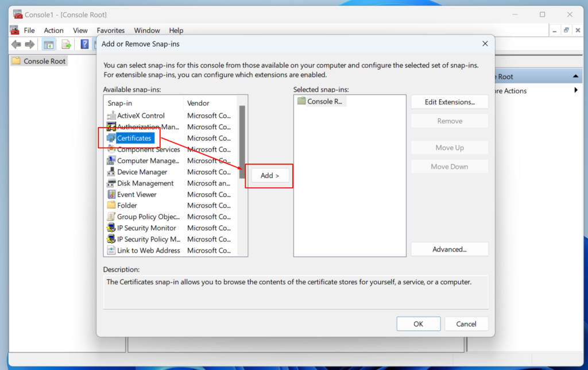Select the Certificates snap-in label
Screen dimensions: 588x370
click(134, 138)
